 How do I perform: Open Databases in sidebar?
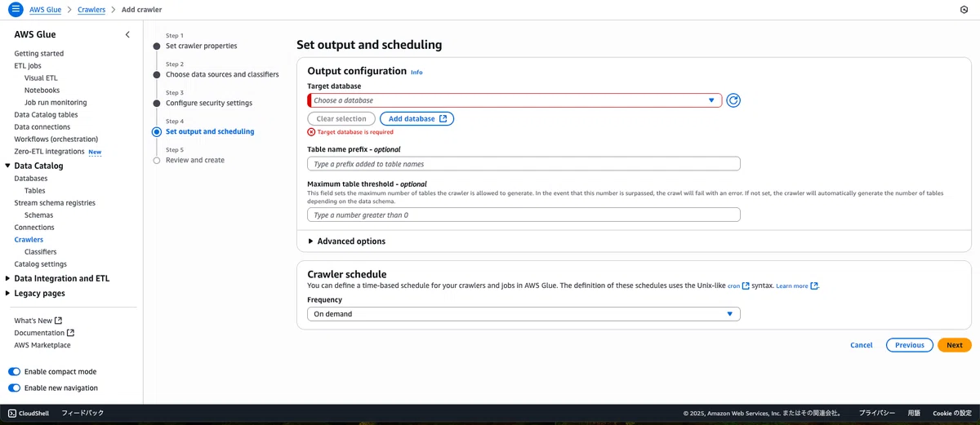pos(31,179)
